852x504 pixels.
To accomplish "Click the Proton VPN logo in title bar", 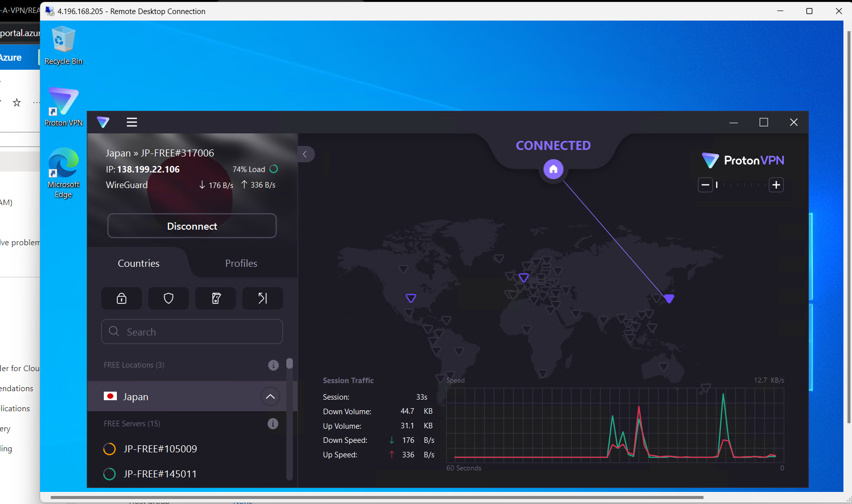I will tap(103, 122).
